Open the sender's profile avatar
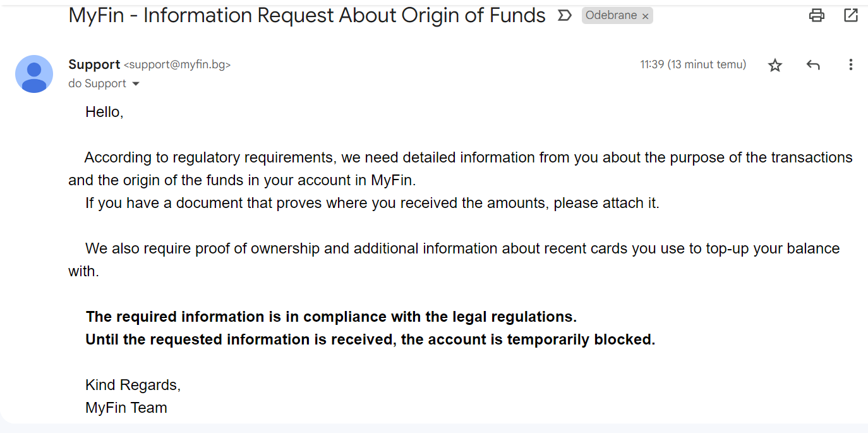 point(34,74)
